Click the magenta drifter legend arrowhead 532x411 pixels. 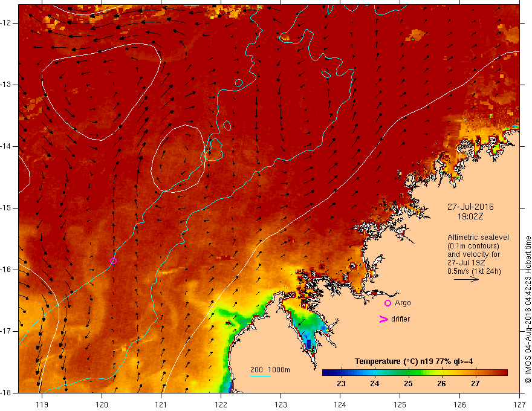[384, 319]
